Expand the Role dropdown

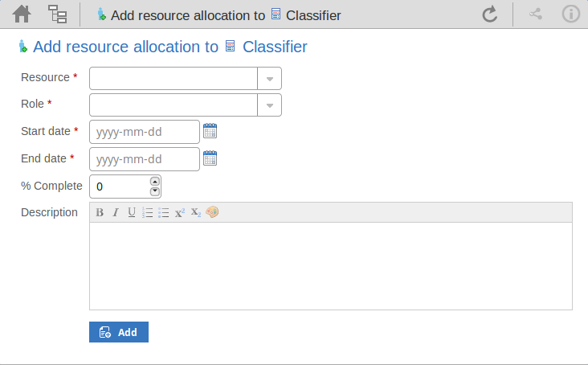click(x=269, y=105)
